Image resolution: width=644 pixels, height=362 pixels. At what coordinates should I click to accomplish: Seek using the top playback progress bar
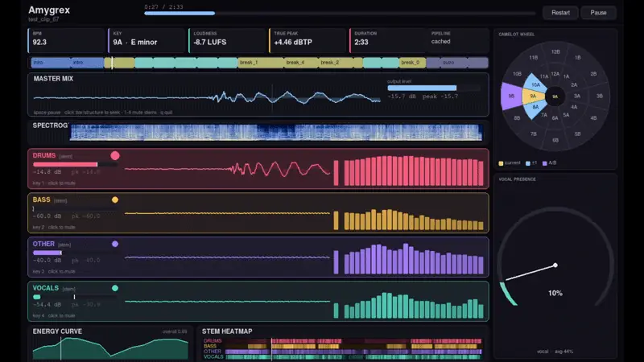coord(340,13)
